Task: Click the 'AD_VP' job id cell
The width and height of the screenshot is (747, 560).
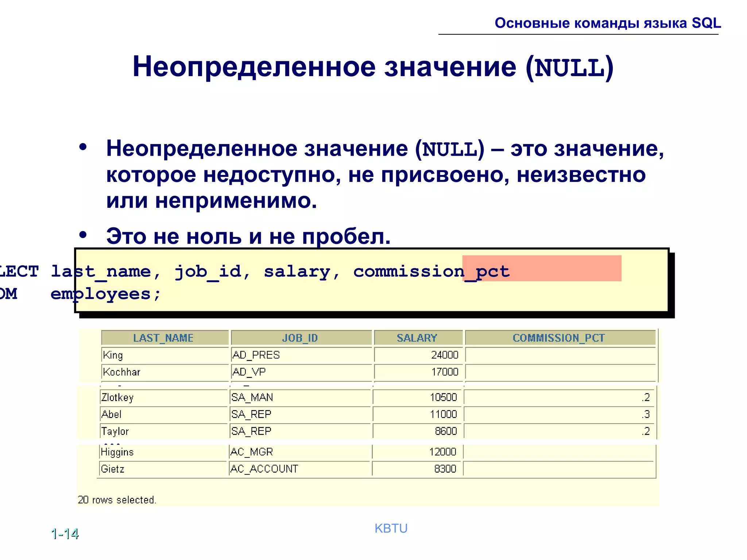Action: click(x=301, y=372)
